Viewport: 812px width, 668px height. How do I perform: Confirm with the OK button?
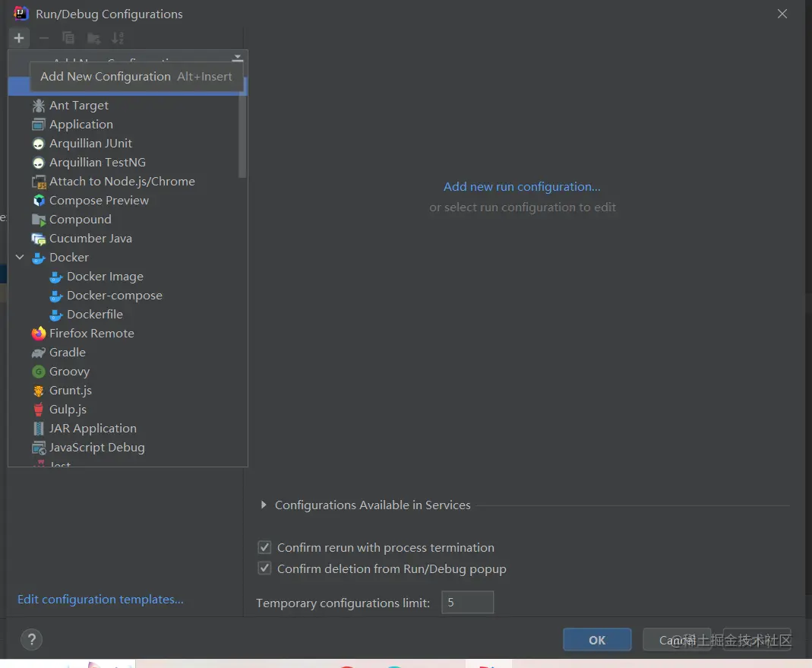pos(597,639)
